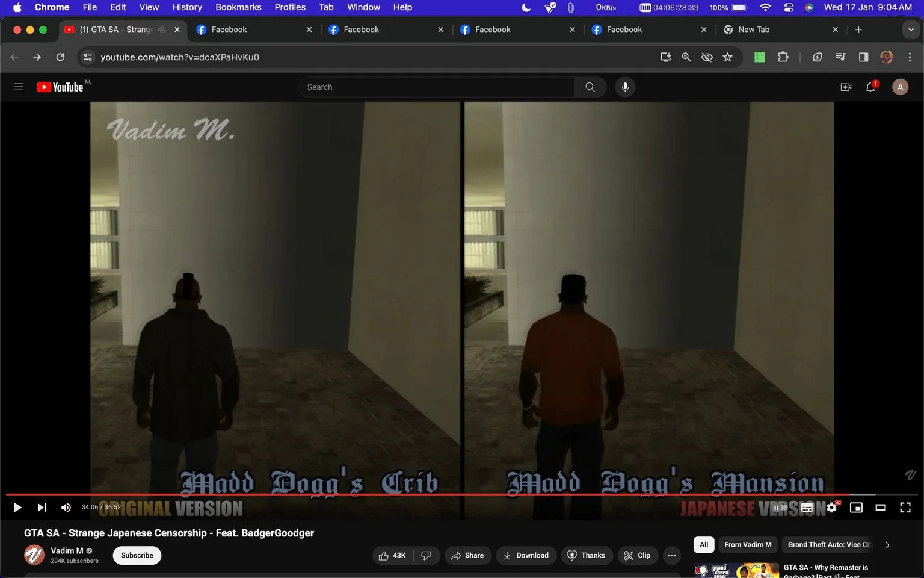Viewport: 924px width, 578px height.
Task: Open the miniplayer
Action: pos(856,508)
